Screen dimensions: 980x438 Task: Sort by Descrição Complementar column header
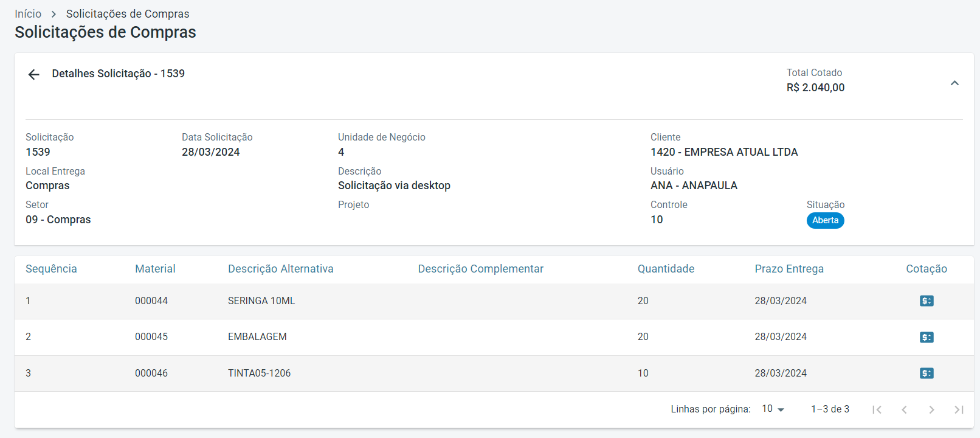[x=480, y=269]
